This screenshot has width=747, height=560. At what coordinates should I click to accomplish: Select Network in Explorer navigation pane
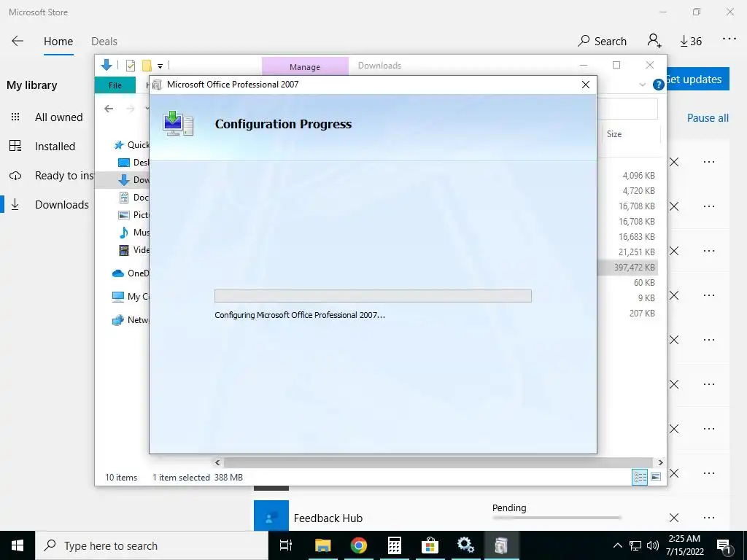(x=131, y=319)
